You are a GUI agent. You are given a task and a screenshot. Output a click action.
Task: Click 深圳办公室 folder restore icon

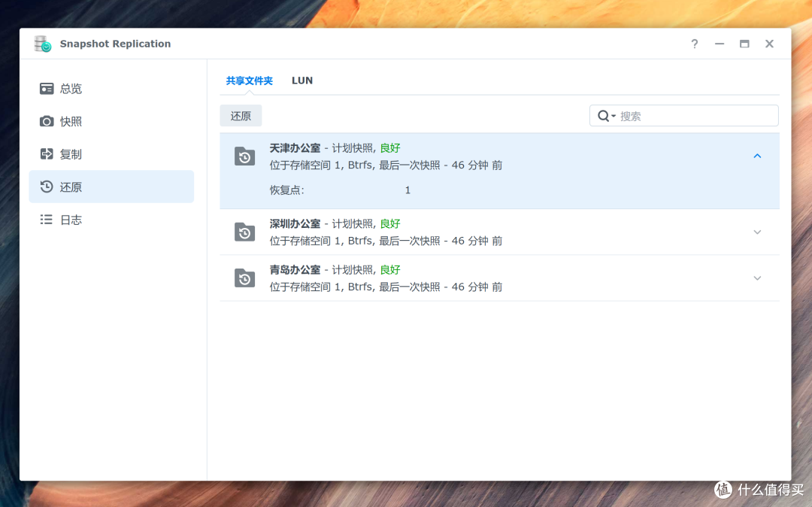point(244,232)
